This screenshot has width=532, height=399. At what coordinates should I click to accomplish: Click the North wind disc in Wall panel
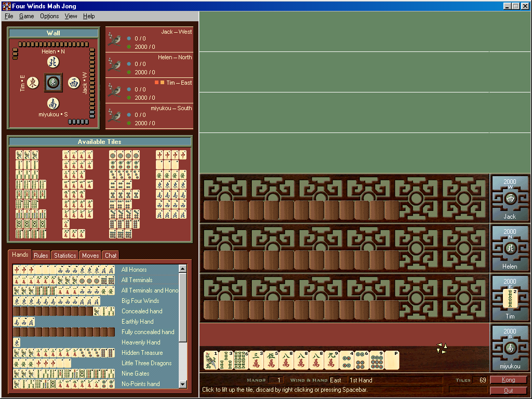coord(52,62)
